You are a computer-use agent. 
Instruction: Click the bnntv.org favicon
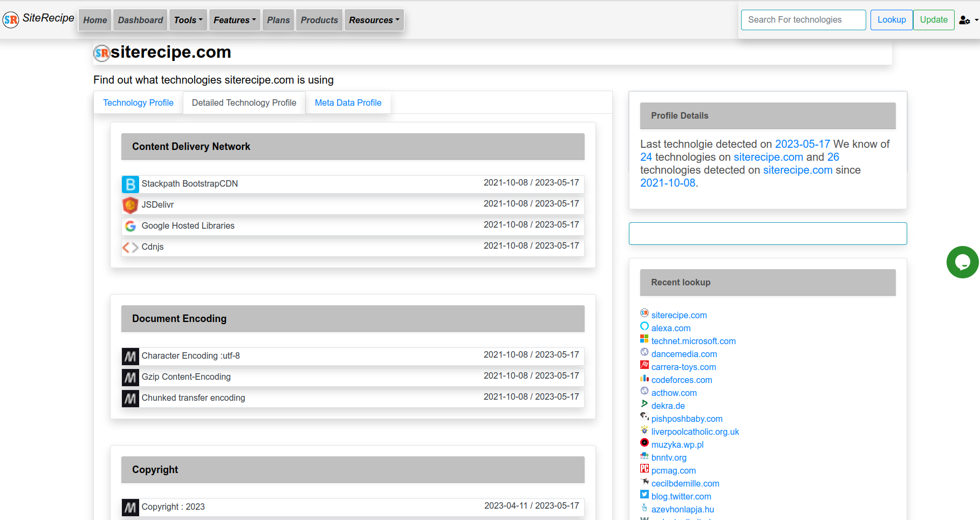645,456
